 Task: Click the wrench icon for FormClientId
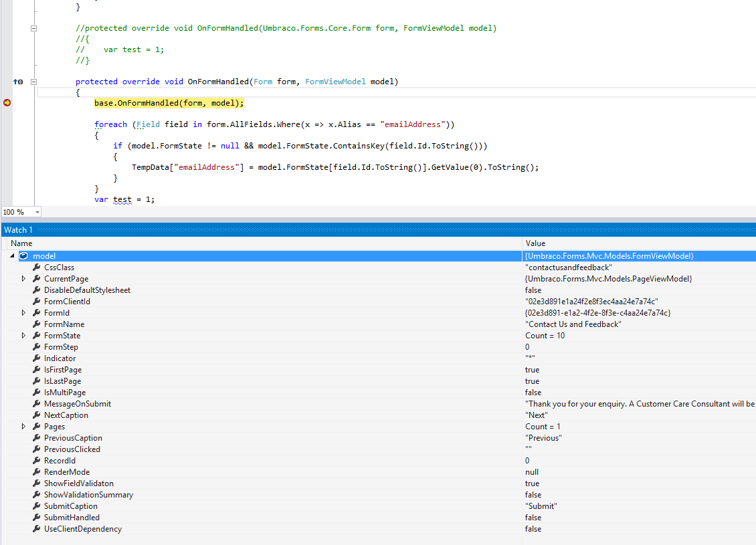click(x=36, y=301)
